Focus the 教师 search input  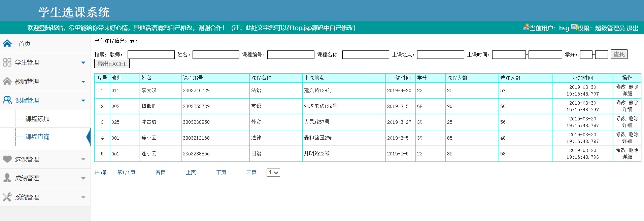[x=151, y=54]
